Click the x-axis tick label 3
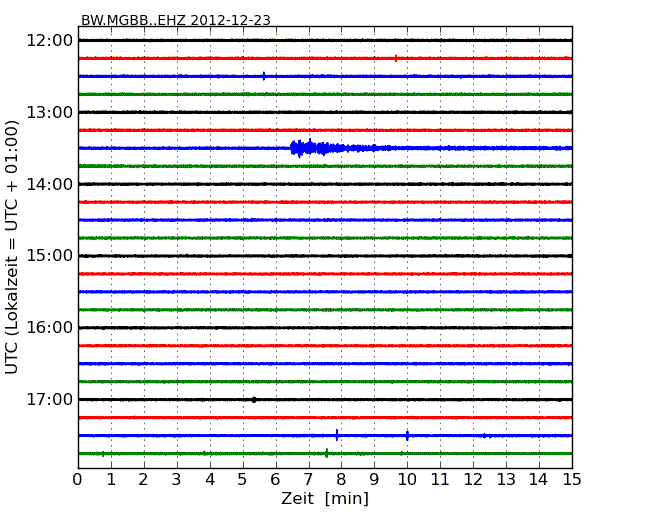 coord(177,480)
